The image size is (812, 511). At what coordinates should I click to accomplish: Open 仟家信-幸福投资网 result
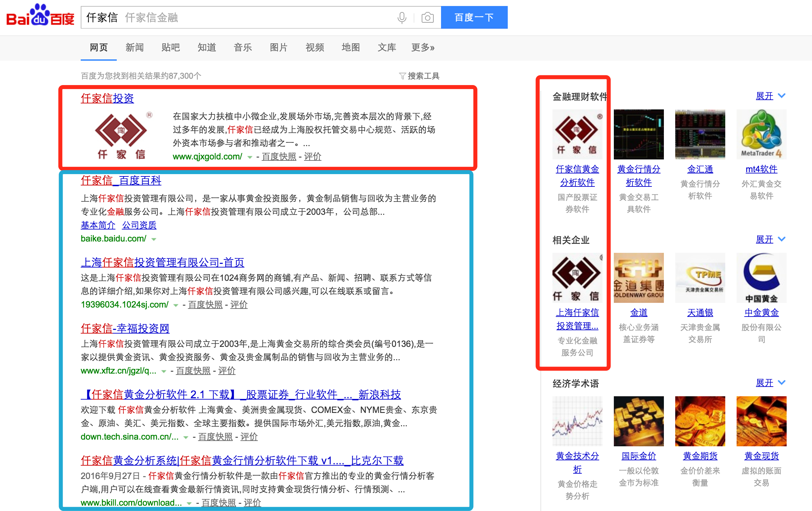125,328
